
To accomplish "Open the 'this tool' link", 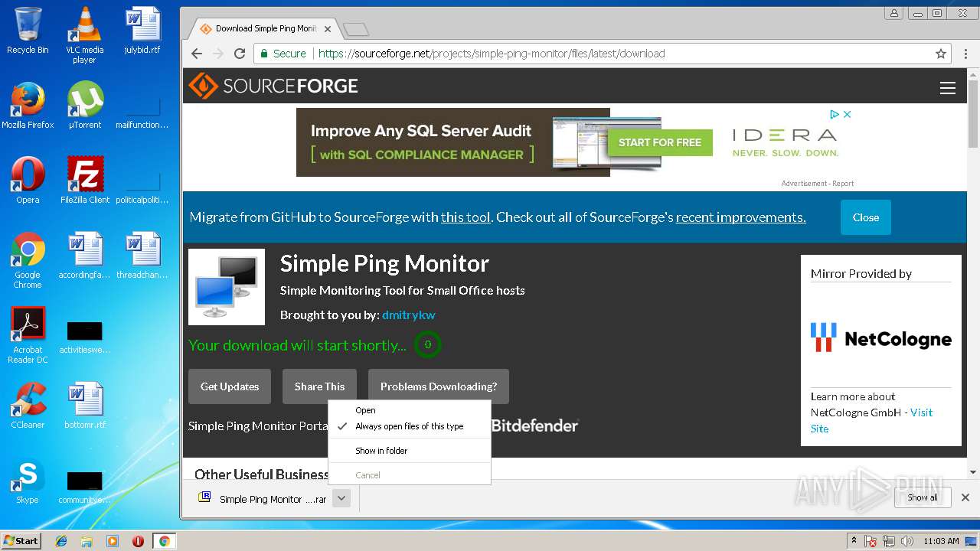I will click(465, 217).
